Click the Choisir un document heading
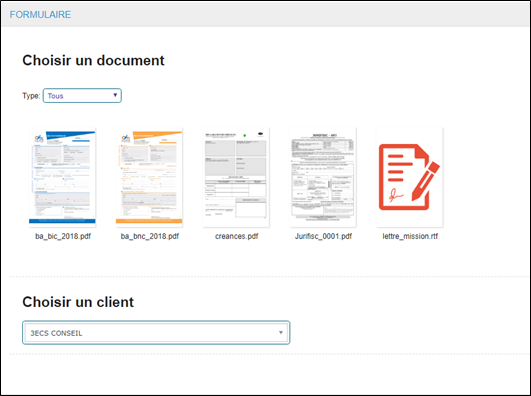This screenshot has height=396, width=531. tap(93, 61)
